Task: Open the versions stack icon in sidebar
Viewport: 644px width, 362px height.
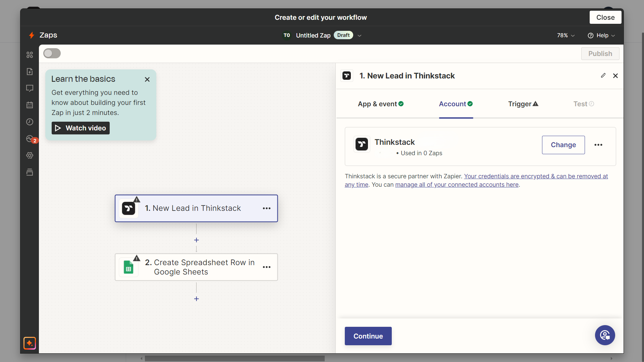Action: point(30,172)
